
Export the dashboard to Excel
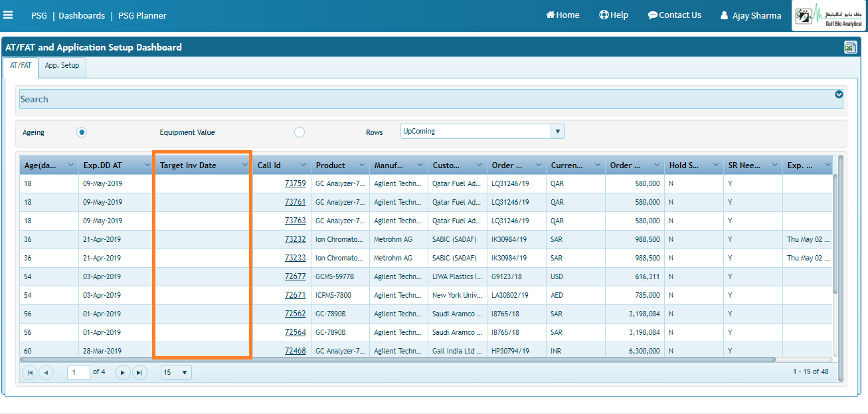pos(850,47)
